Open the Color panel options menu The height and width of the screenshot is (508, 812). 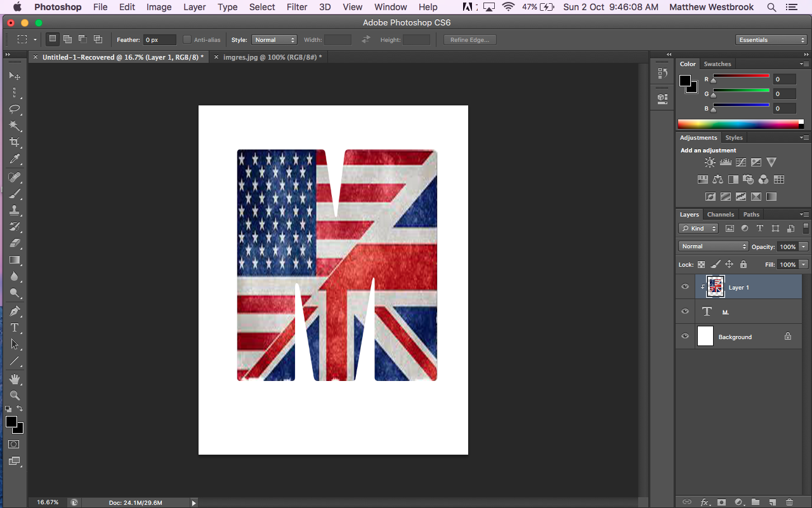tap(804, 64)
